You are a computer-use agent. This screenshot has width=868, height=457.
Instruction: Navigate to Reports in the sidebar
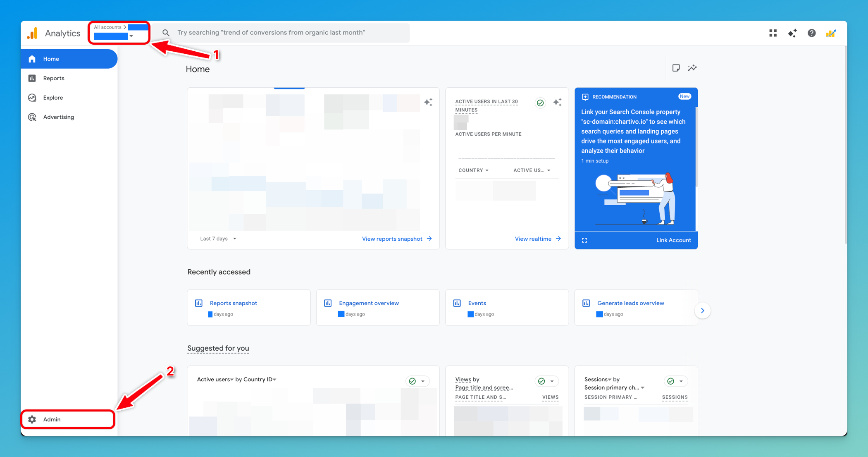tap(54, 78)
